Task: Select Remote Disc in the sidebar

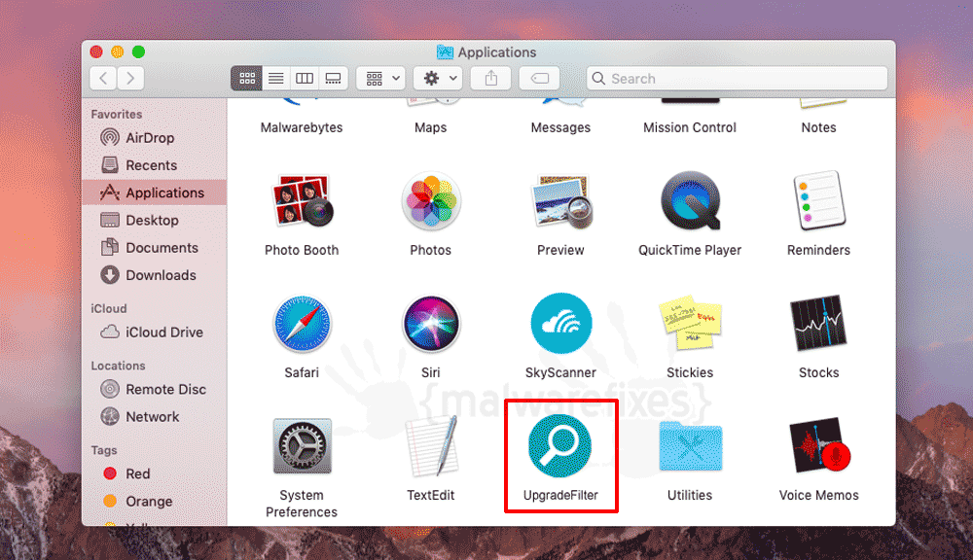Action: (x=155, y=390)
